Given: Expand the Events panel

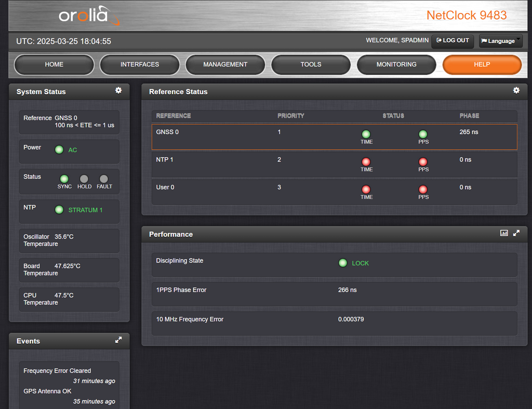Looking at the screenshot, I should point(118,340).
